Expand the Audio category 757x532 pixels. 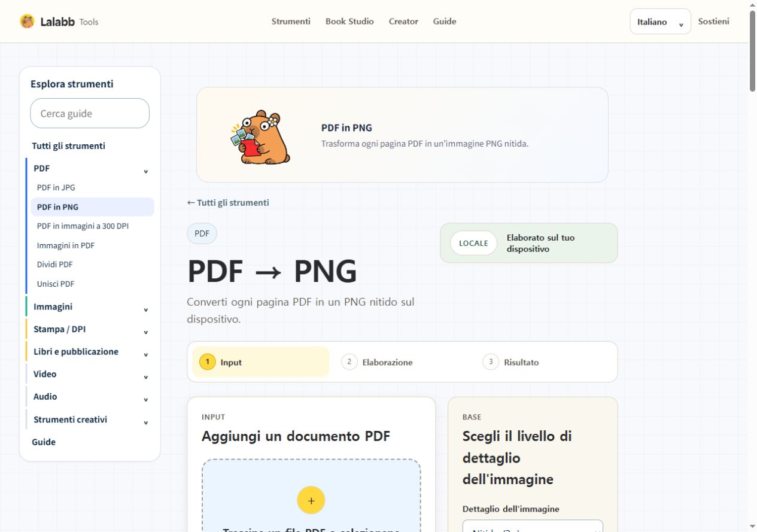click(90, 397)
